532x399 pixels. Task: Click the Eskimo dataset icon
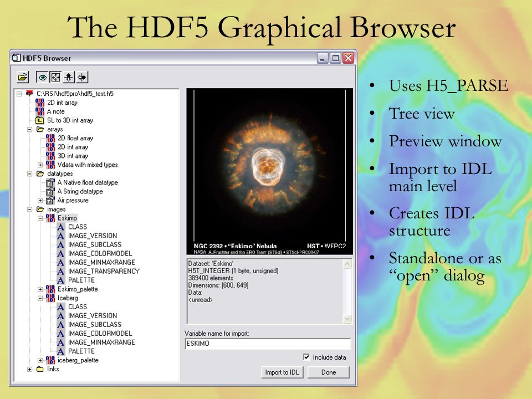tap(50, 218)
